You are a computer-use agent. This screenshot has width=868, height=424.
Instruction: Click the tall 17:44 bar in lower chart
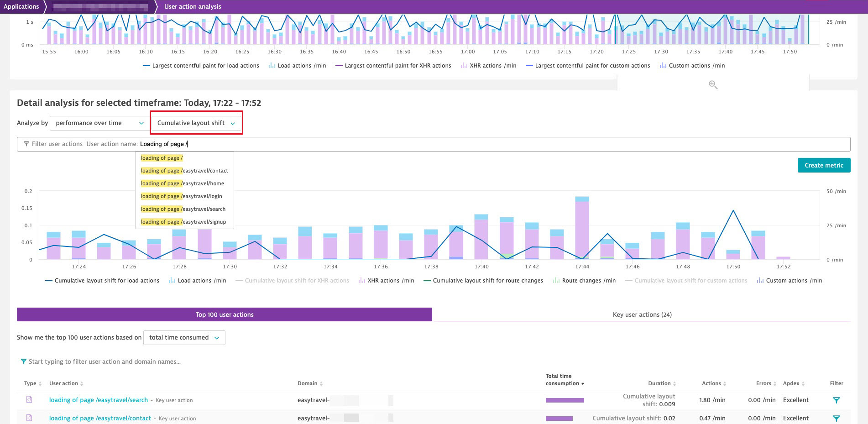pos(582,228)
